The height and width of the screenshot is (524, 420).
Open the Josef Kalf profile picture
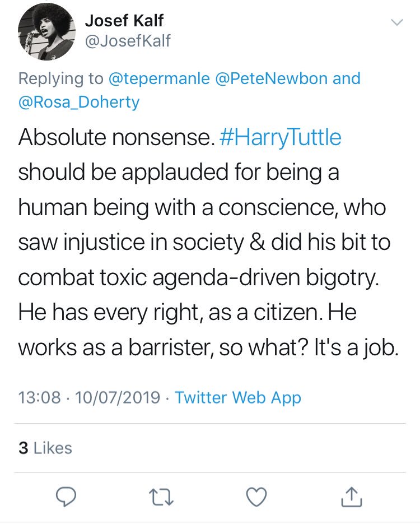coord(46,32)
